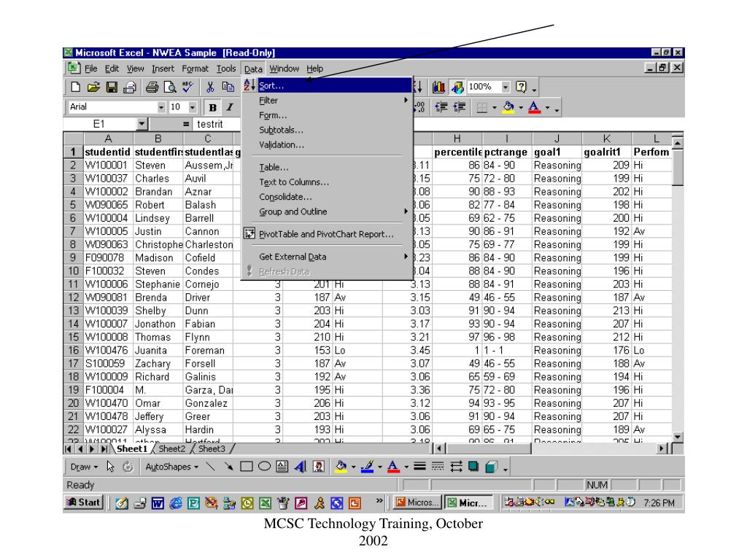The width and height of the screenshot is (747, 560).
Task: Choose Sort... from Data menu
Action: (x=327, y=86)
